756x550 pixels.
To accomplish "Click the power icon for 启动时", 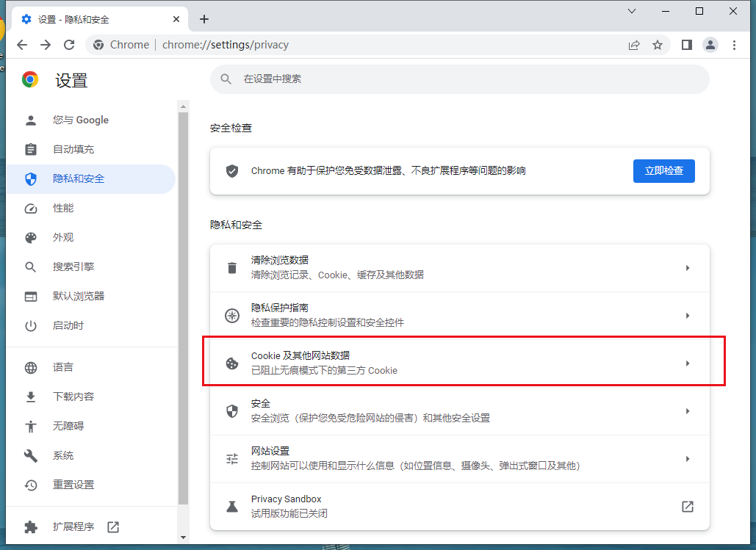I will coord(31,326).
